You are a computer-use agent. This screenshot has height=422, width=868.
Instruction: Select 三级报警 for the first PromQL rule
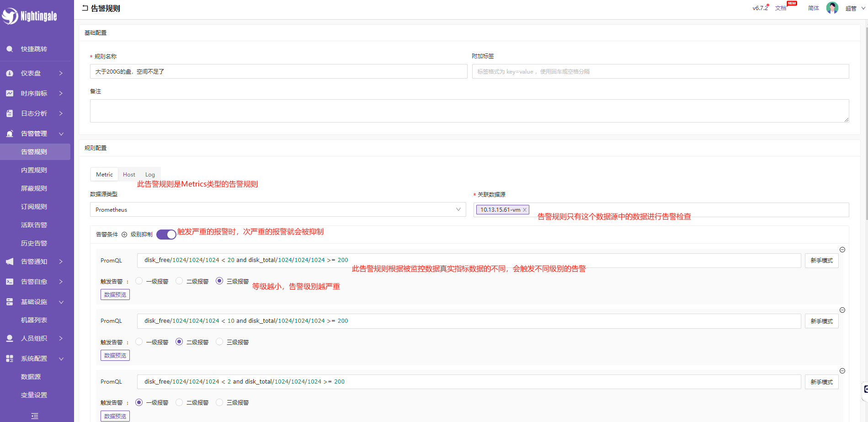[x=219, y=281]
